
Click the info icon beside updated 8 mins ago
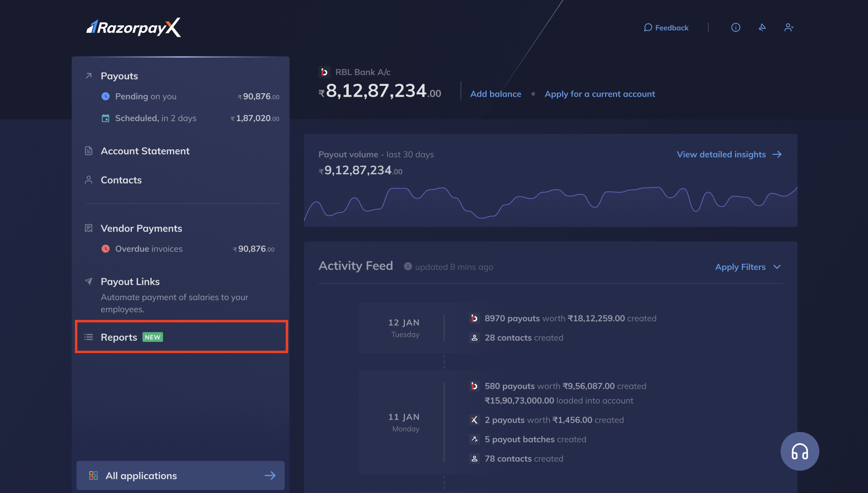click(x=408, y=266)
